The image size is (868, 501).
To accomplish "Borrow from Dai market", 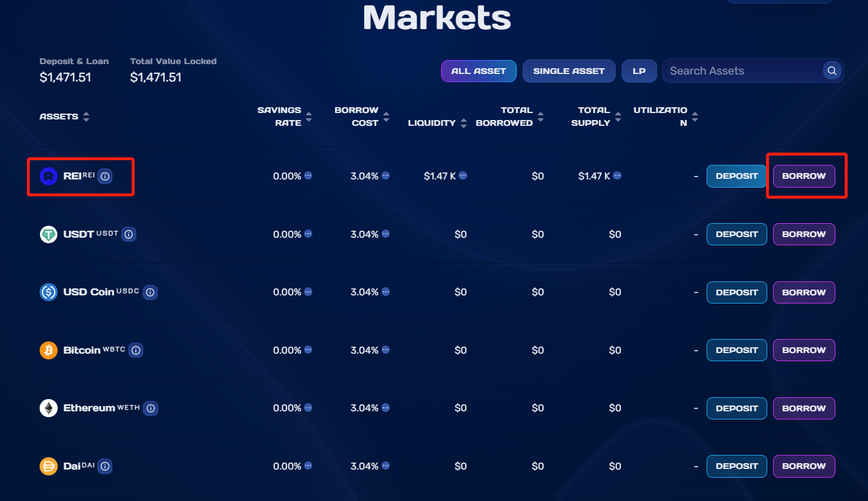I will coord(804,466).
